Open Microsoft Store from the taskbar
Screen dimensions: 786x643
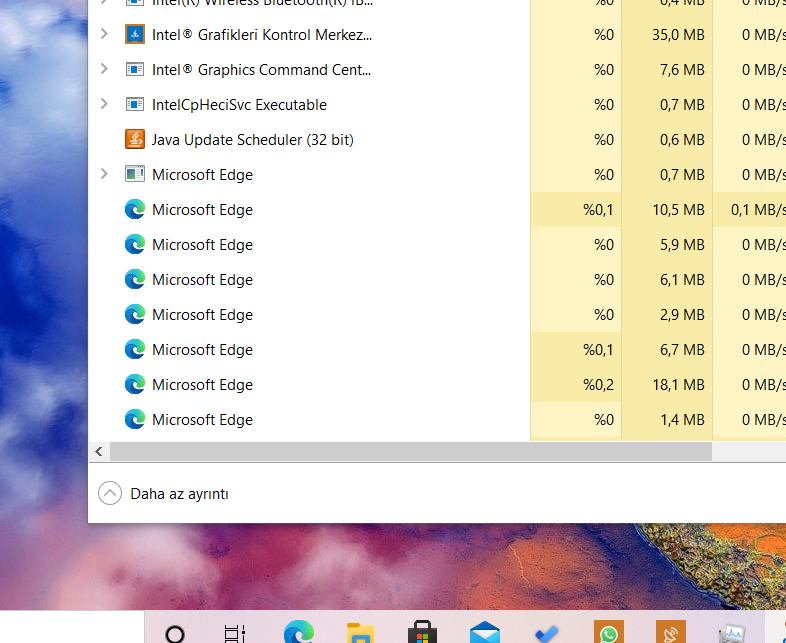coord(422,633)
